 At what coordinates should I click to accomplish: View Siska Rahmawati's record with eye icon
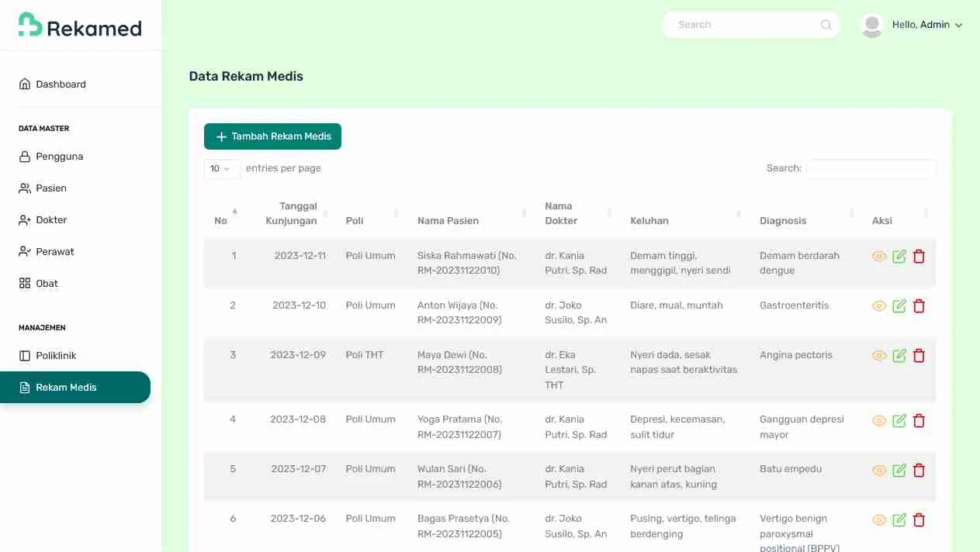click(879, 257)
